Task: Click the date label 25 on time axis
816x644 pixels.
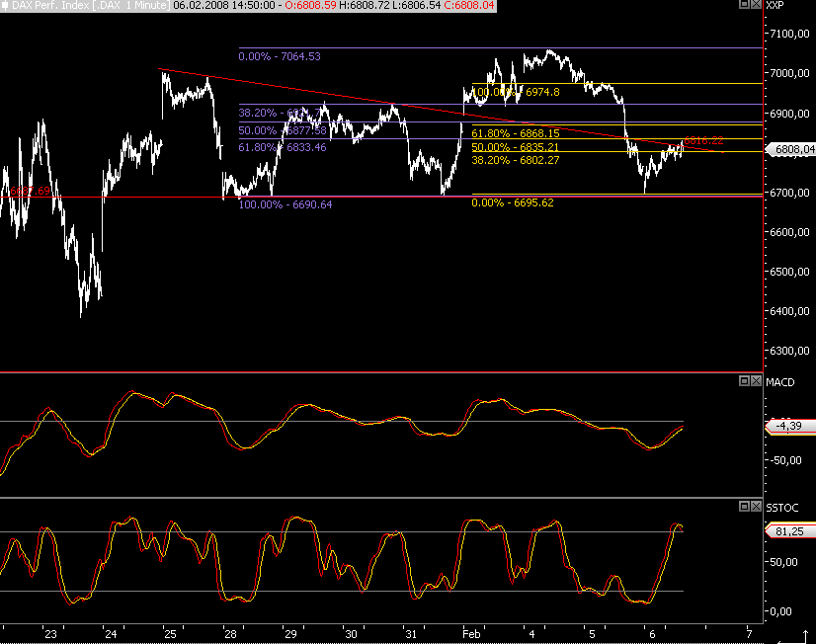Action: point(170,634)
